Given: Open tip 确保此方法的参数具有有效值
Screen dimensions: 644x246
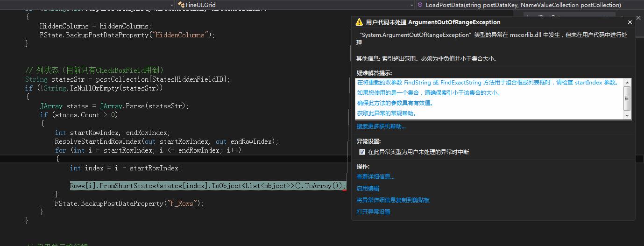Looking at the screenshot, I should 395,103.
